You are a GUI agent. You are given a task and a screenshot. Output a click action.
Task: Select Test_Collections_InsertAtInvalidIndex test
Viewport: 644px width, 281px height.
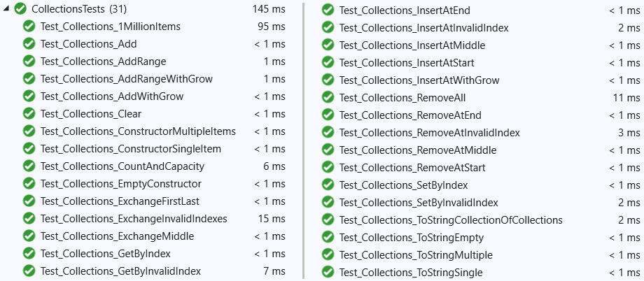[424, 28]
